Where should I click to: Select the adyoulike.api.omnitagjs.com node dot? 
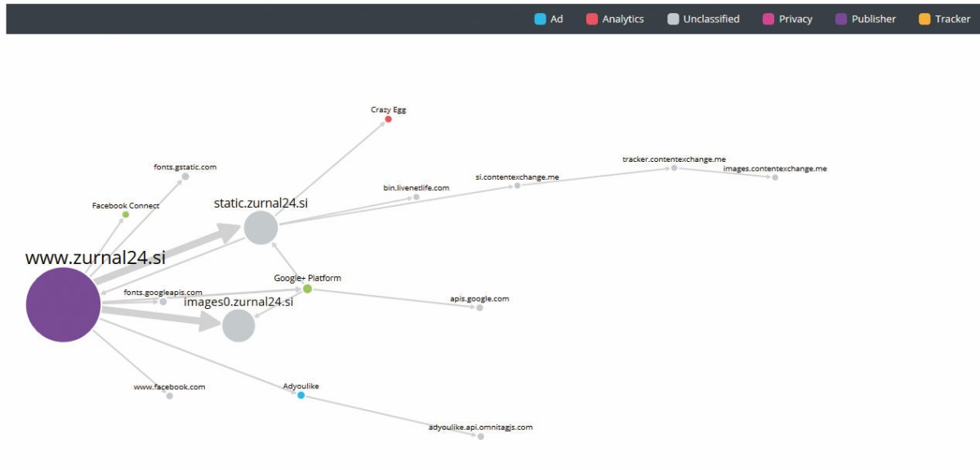[480, 436]
